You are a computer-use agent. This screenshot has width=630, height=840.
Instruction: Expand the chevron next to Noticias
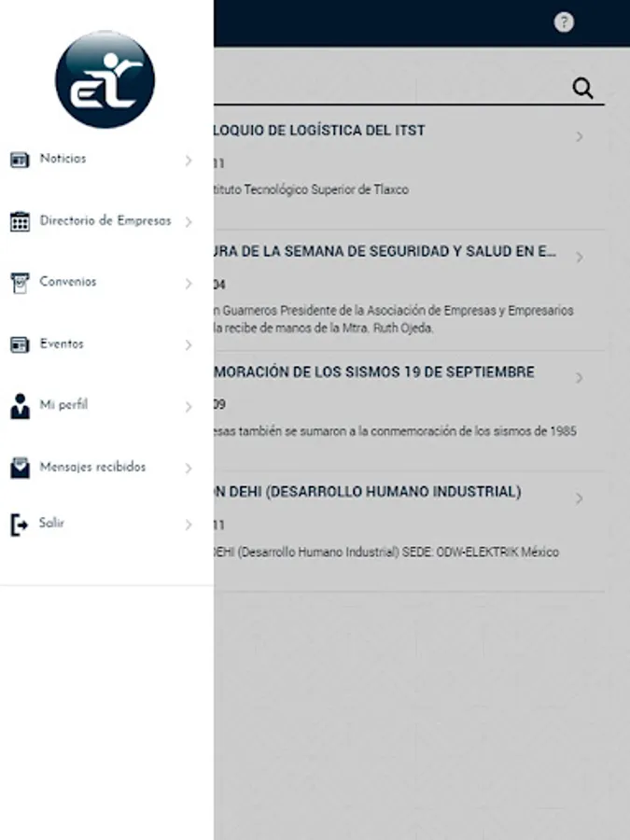188,161
